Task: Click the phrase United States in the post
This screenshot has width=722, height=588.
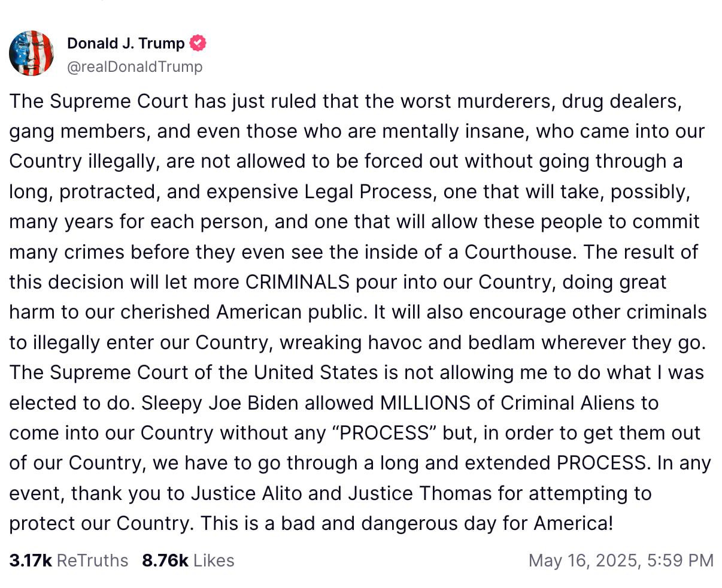Action: click(316, 372)
